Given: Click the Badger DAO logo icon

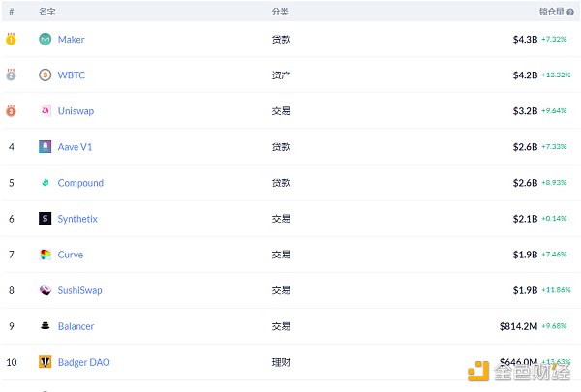Looking at the screenshot, I should 46,362.
